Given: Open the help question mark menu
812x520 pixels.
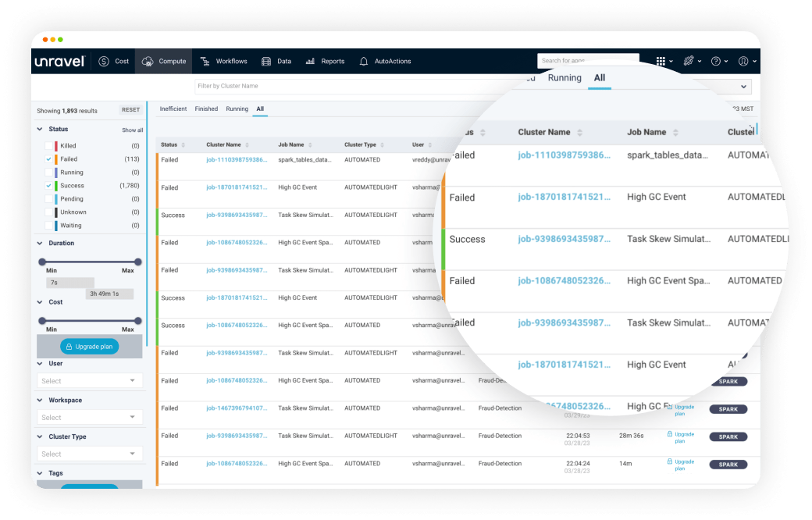Looking at the screenshot, I should (716, 61).
